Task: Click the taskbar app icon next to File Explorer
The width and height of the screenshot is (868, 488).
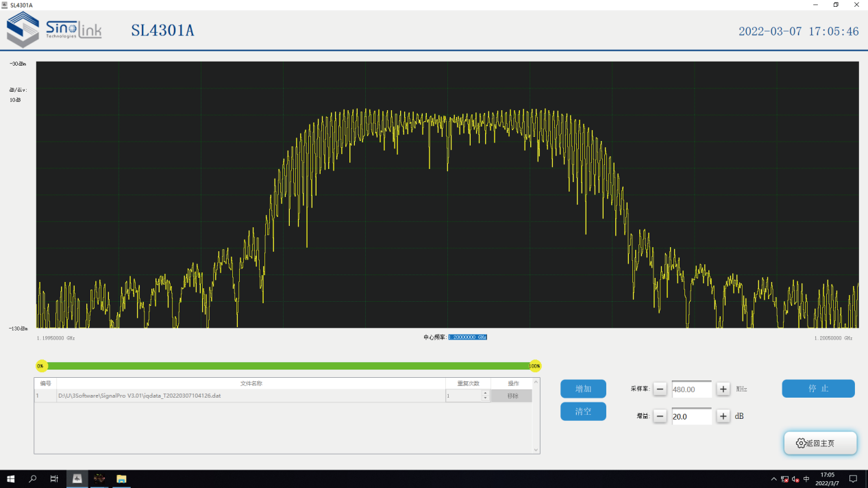Action: coord(99,478)
